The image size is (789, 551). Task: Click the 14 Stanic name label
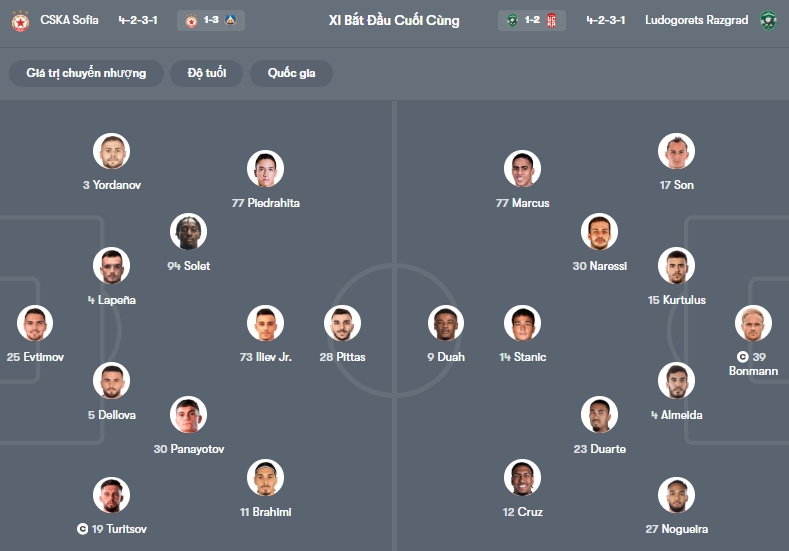pyautogui.click(x=521, y=357)
